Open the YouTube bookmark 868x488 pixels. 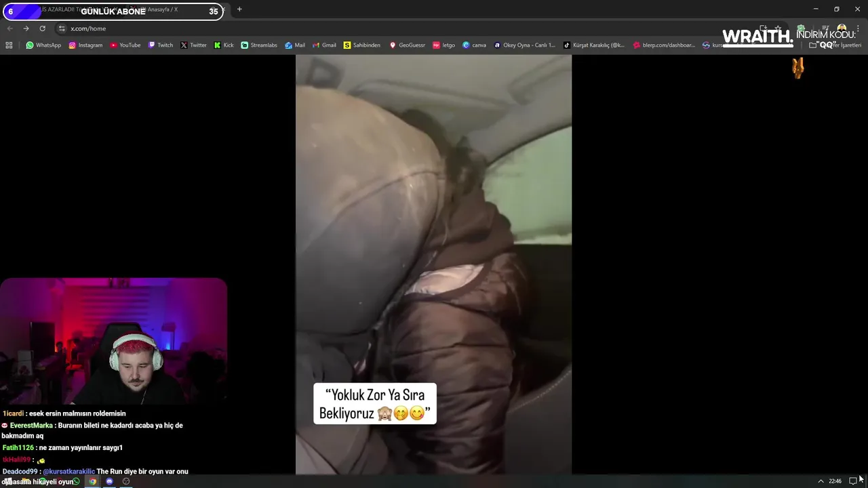125,45
